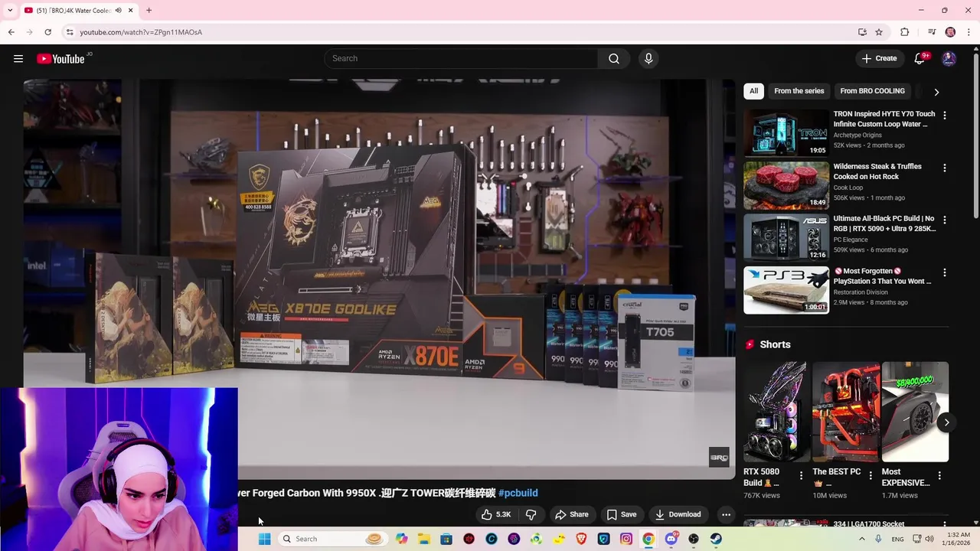Share the video

pos(572,514)
